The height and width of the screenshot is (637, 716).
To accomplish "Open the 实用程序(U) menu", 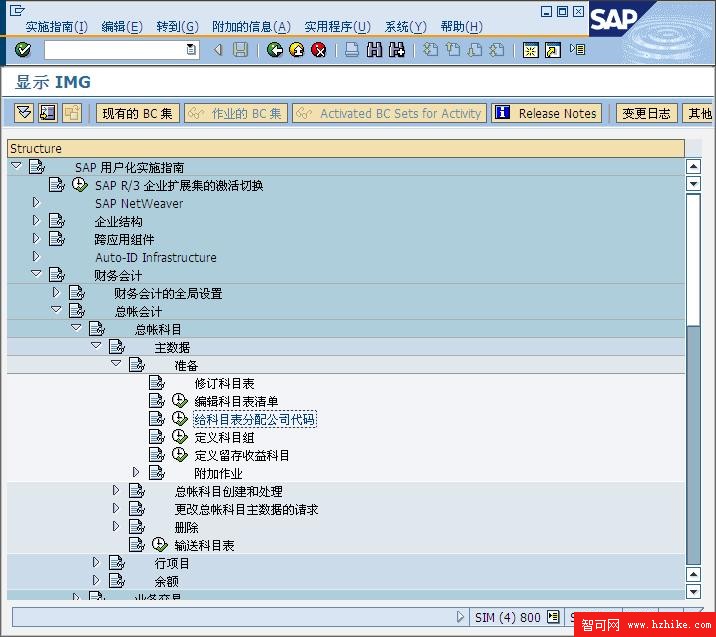I will [x=337, y=26].
